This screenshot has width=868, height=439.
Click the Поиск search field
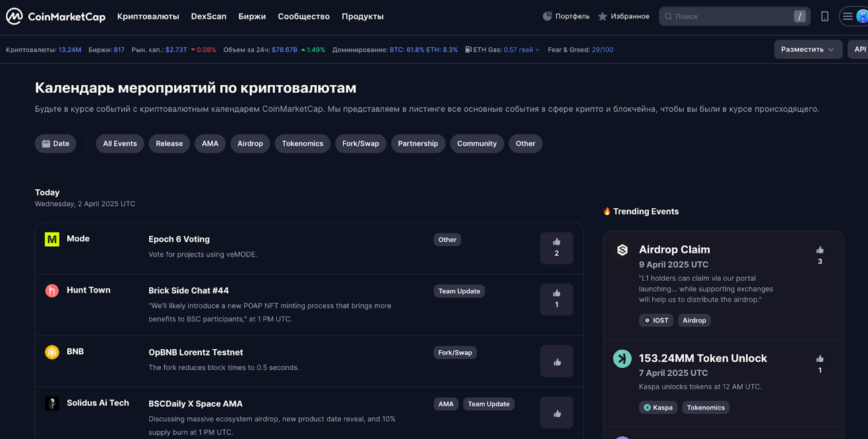(735, 16)
